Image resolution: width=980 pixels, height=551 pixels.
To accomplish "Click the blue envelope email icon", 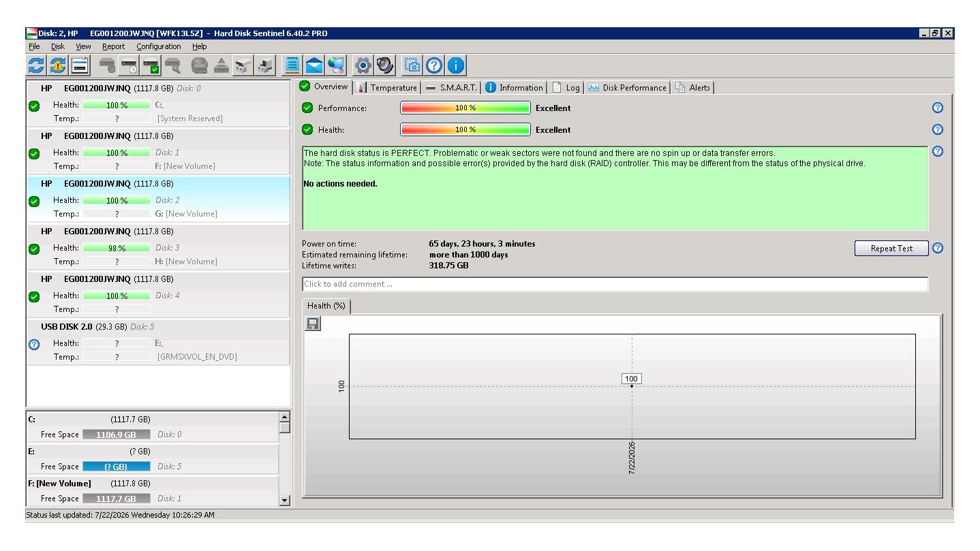I will [x=314, y=65].
